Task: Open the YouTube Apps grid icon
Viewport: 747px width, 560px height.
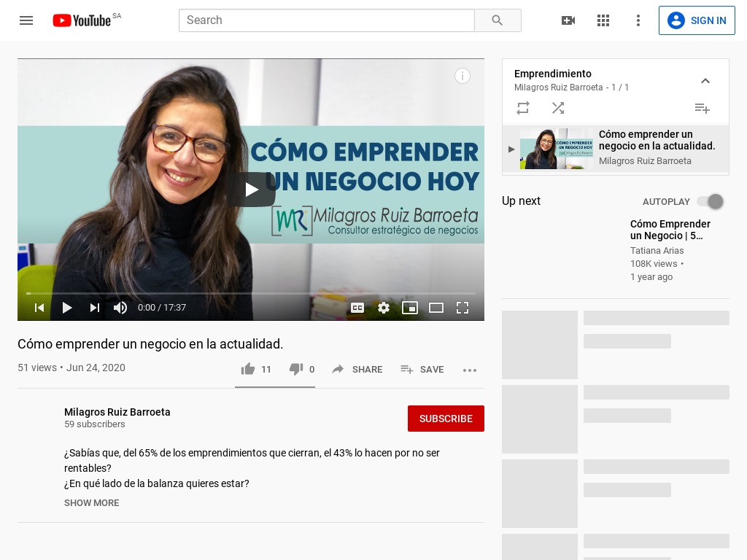Action: coord(603,20)
